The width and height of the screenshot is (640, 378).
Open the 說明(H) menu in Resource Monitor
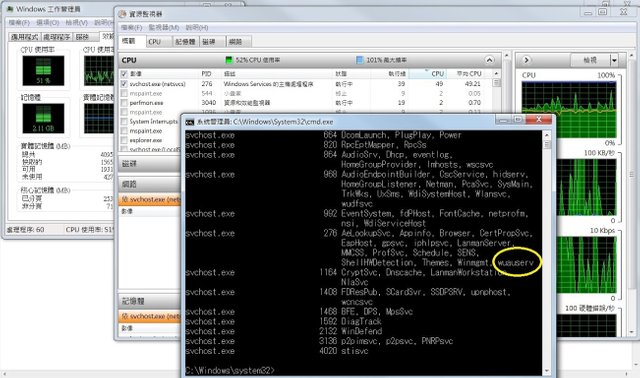tap(197, 27)
